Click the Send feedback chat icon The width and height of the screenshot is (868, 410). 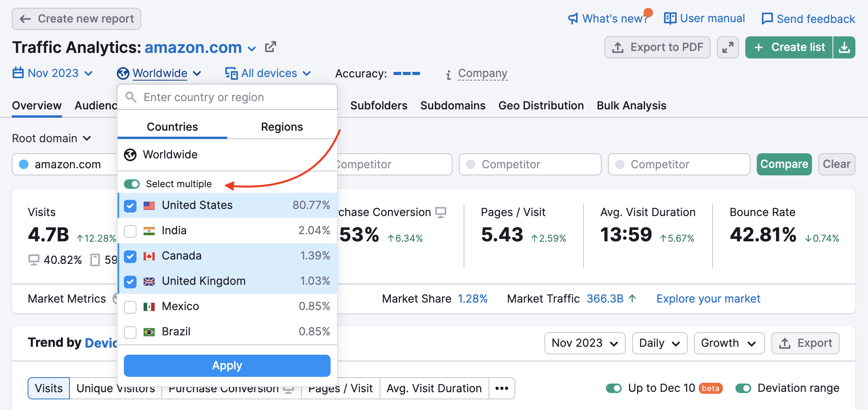pyautogui.click(x=767, y=19)
